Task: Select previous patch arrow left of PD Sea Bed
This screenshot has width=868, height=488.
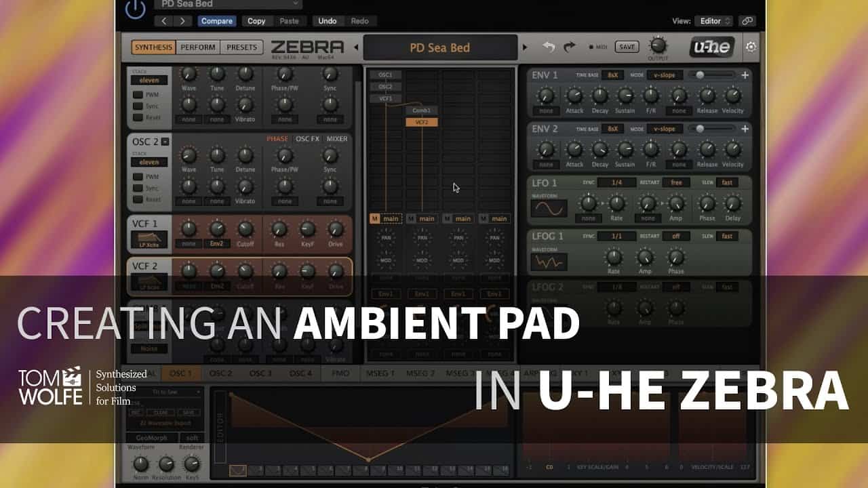Action: tap(356, 47)
